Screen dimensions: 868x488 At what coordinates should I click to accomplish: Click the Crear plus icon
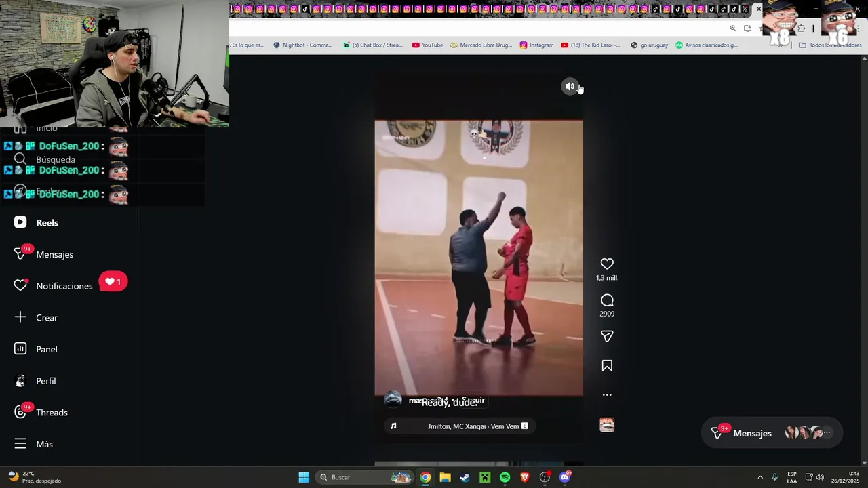[x=20, y=317]
